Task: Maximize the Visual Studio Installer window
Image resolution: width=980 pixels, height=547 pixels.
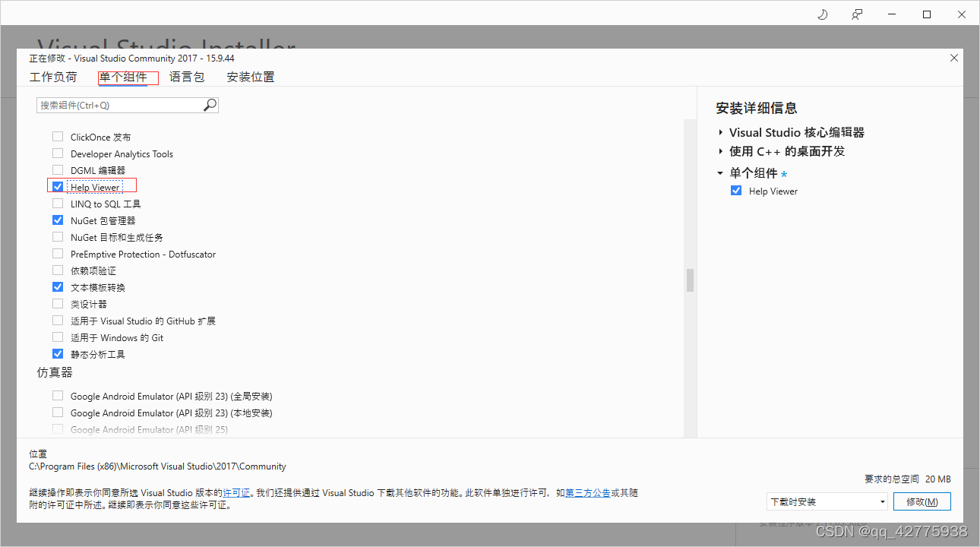Action: point(927,14)
